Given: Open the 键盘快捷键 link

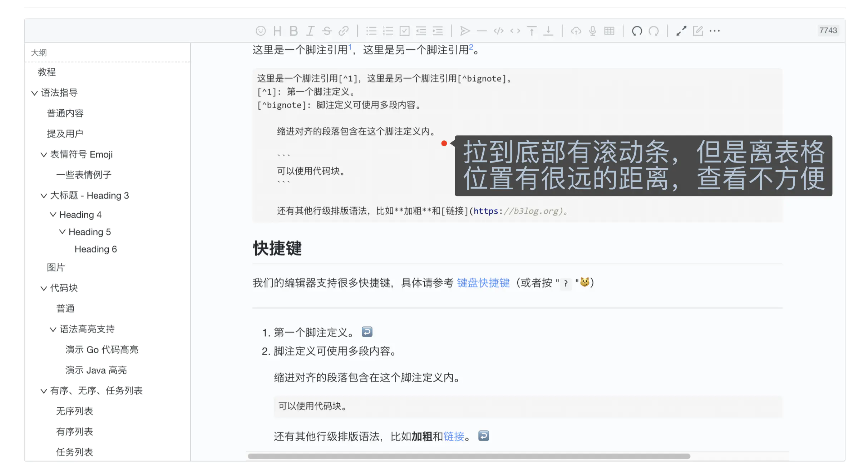Looking at the screenshot, I should point(483,283).
